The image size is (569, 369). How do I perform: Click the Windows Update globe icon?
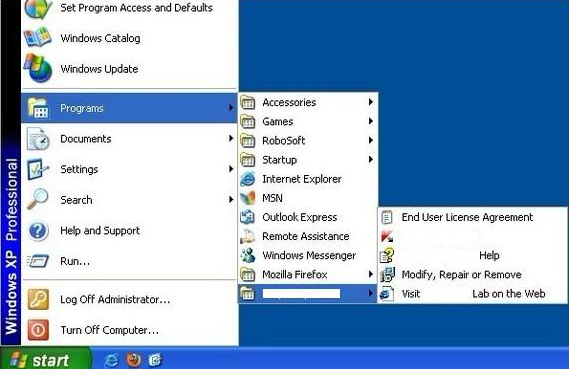pos(38,68)
